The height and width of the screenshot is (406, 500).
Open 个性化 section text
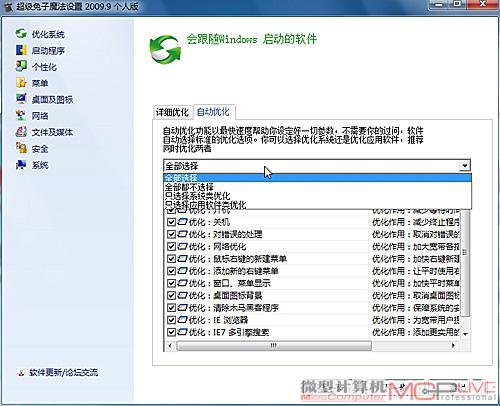coord(44,67)
